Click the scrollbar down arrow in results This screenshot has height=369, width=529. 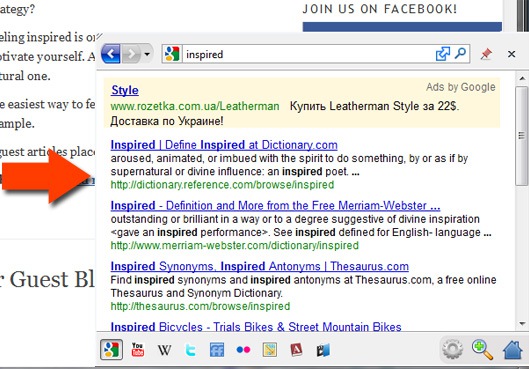coord(522,323)
